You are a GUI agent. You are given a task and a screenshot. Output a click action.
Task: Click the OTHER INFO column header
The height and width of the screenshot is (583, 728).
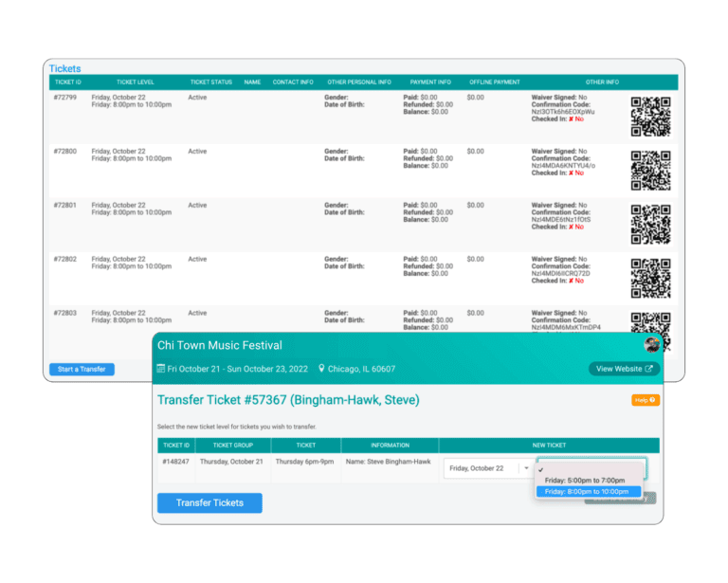(602, 82)
